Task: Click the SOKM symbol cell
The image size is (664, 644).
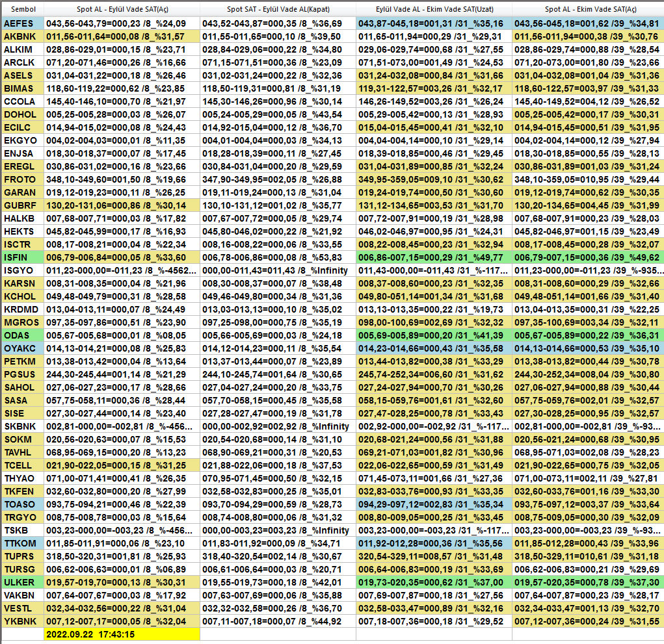Action: click(23, 440)
